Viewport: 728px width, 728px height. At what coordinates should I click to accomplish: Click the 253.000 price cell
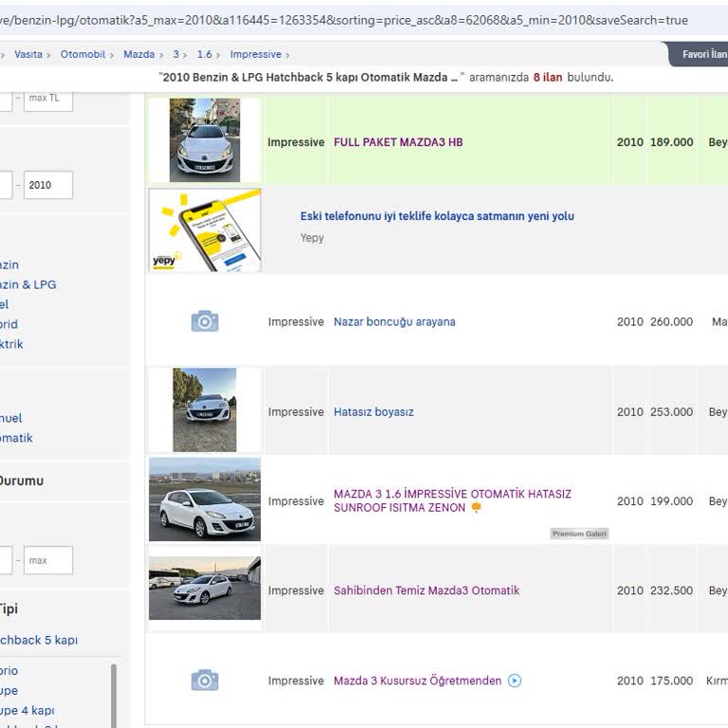pyautogui.click(x=671, y=411)
